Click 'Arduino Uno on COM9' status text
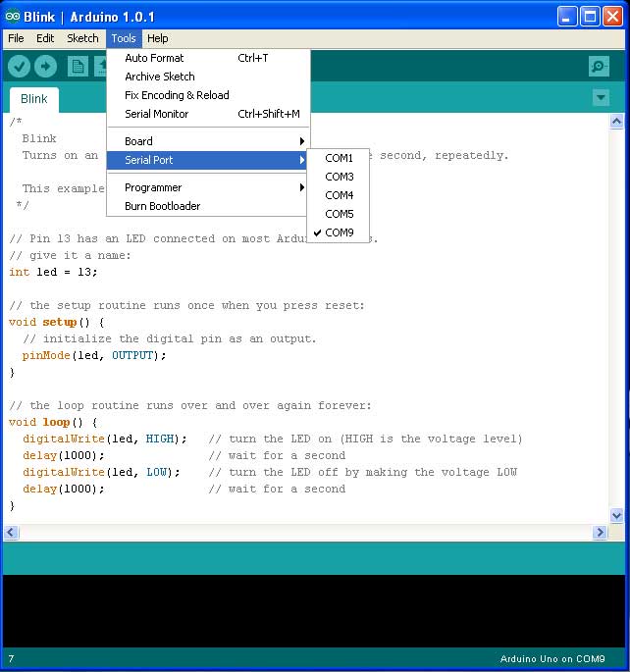The height and width of the screenshot is (672, 630). (x=552, y=659)
